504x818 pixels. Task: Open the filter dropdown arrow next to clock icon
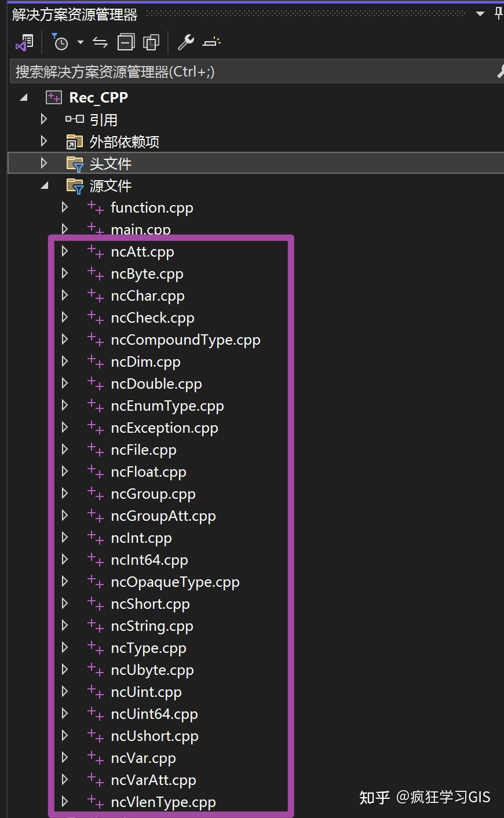[80, 43]
